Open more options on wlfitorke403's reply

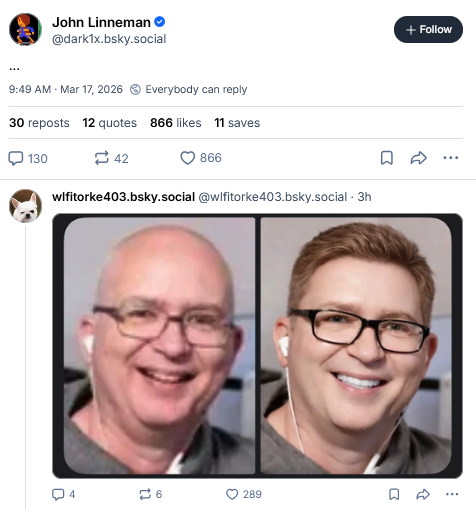pyautogui.click(x=452, y=494)
